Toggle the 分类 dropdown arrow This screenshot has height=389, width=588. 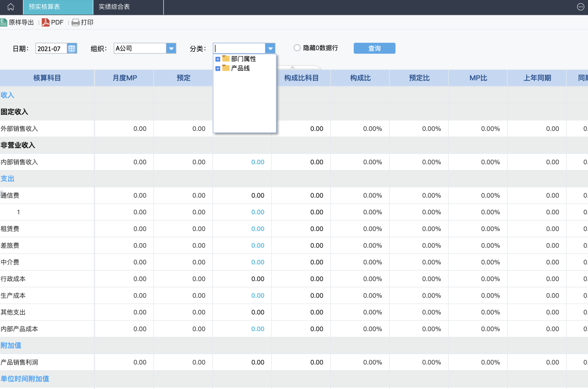pos(270,48)
